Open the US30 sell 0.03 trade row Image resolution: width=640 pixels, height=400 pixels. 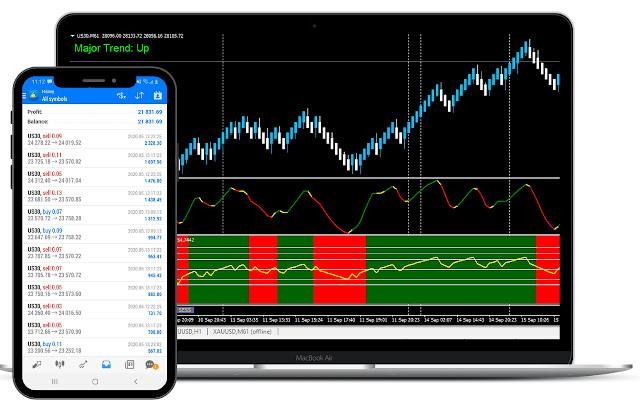point(94,309)
